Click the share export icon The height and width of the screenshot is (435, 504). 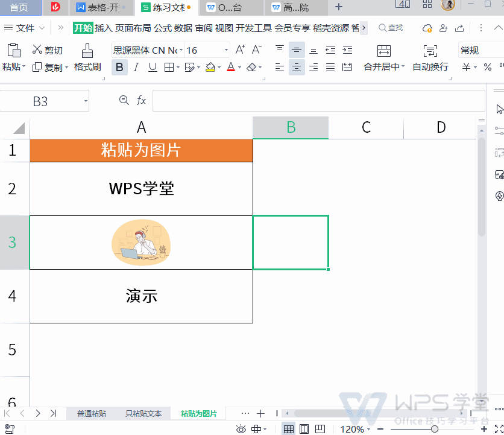(459, 28)
